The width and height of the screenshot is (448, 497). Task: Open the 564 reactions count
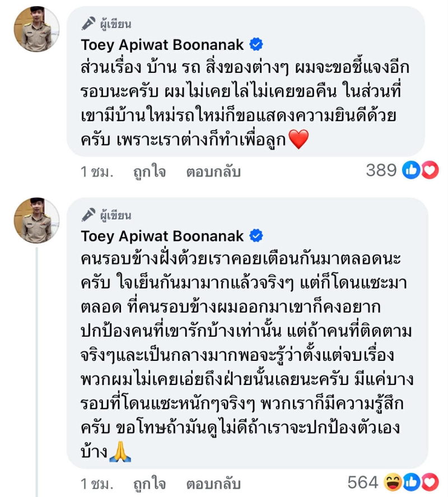coord(363,481)
